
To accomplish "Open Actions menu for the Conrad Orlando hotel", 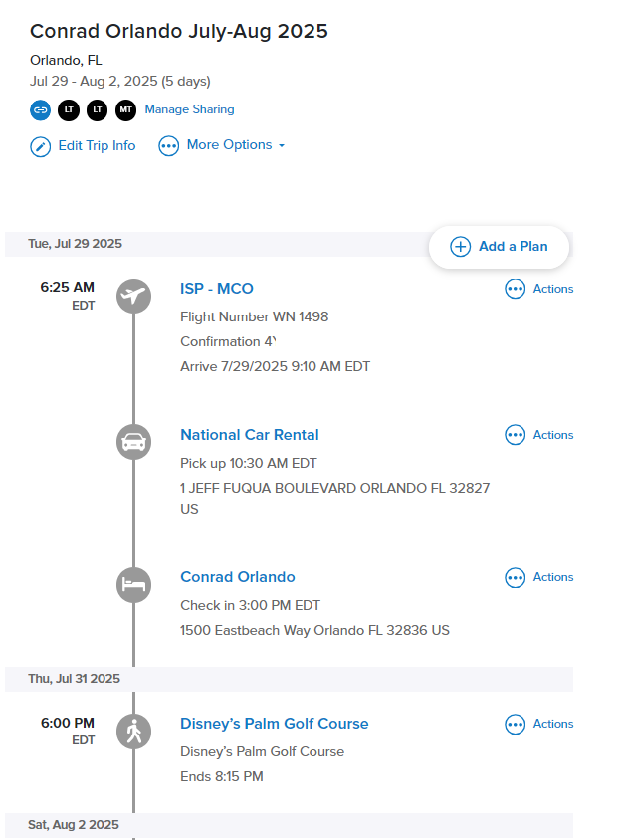I will [539, 577].
